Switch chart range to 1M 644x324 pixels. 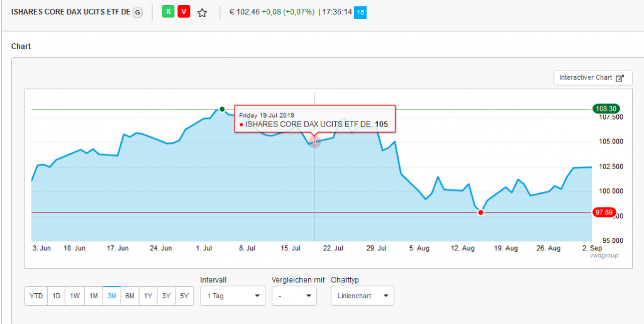93,296
